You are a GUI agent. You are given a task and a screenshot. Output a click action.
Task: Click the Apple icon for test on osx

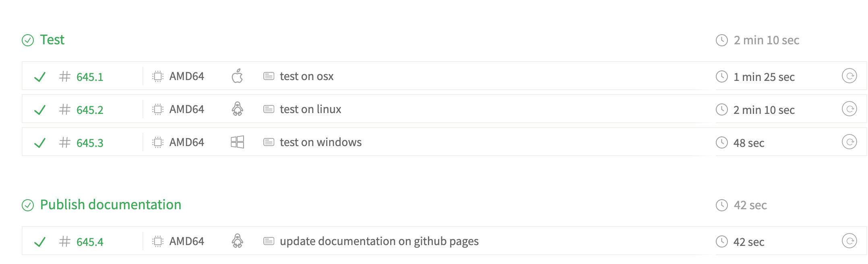coord(237,76)
